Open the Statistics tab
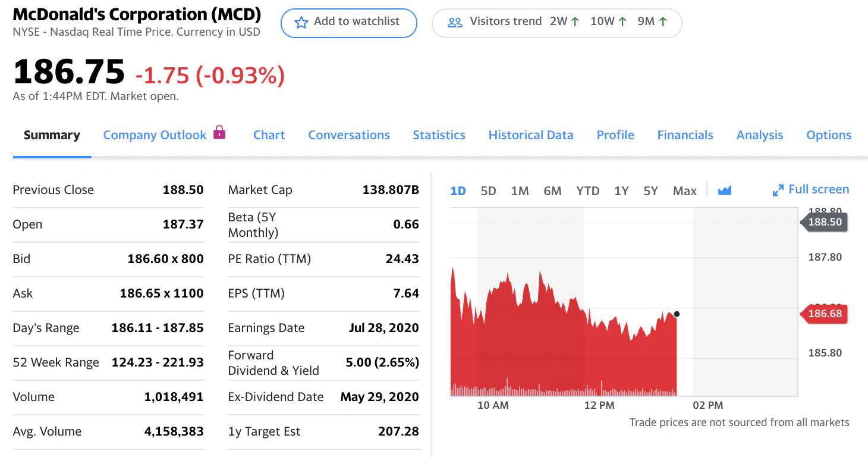This screenshot has width=868, height=457. point(439,135)
